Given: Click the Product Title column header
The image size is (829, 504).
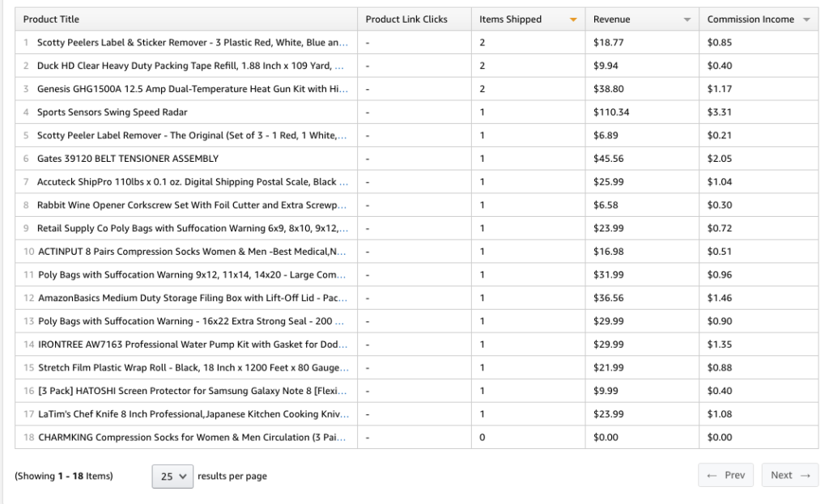Looking at the screenshot, I should point(51,19).
